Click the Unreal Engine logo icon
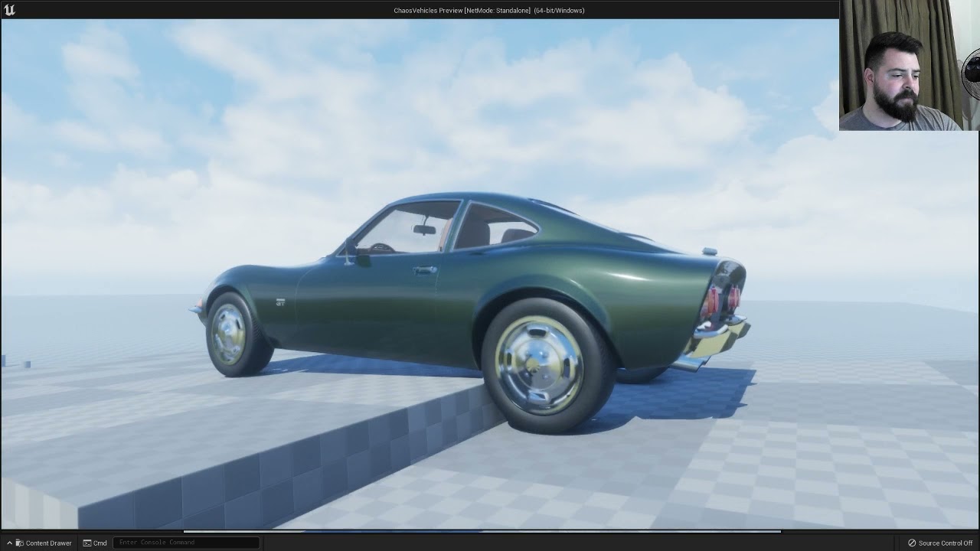 pyautogui.click(x=10, y=10)
